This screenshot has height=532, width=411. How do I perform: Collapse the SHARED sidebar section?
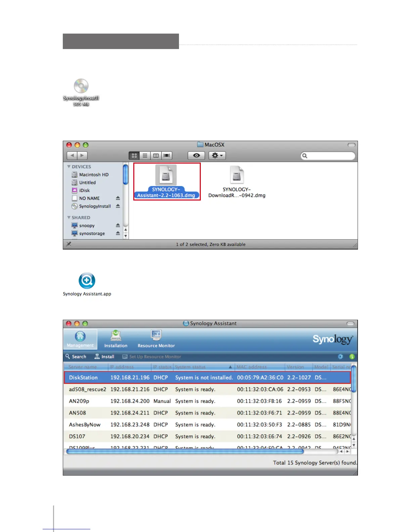(x=69, y=218)
